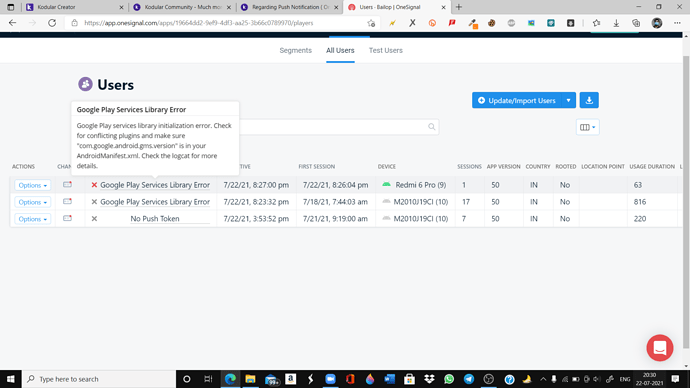Click into the users search field

click(x=339, y=127)
